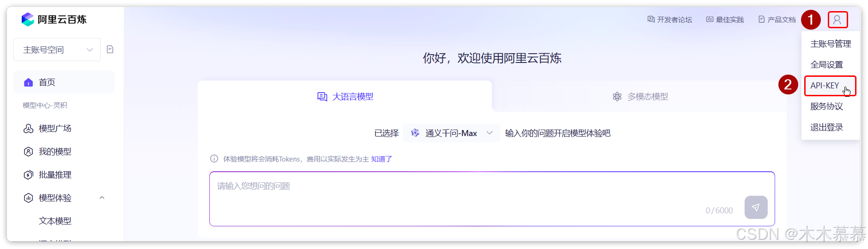
Task: Click the 模型体验 sidebar icon
Action: pyautogui.click(x=29, y=198)
